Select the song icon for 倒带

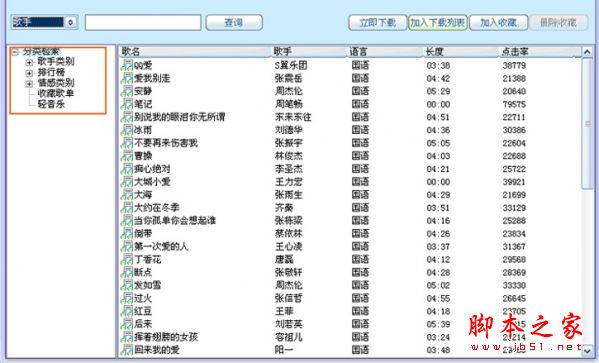(127, 233)
